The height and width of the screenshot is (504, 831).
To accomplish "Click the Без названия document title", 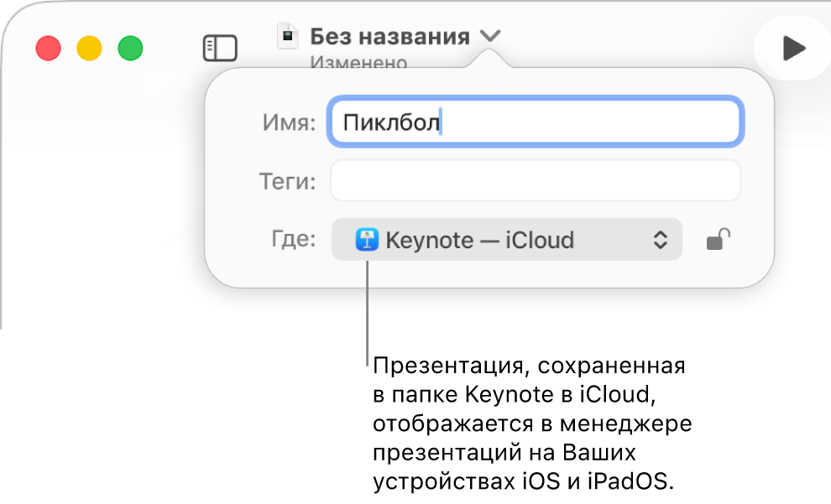I will point(389,37).
